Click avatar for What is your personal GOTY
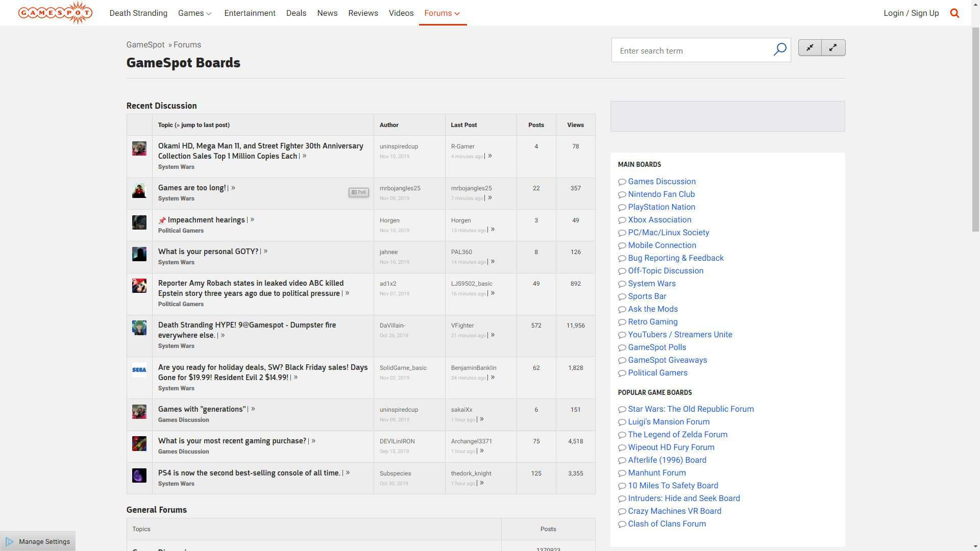This screenshot has width=980, height=551. (139, 254)
